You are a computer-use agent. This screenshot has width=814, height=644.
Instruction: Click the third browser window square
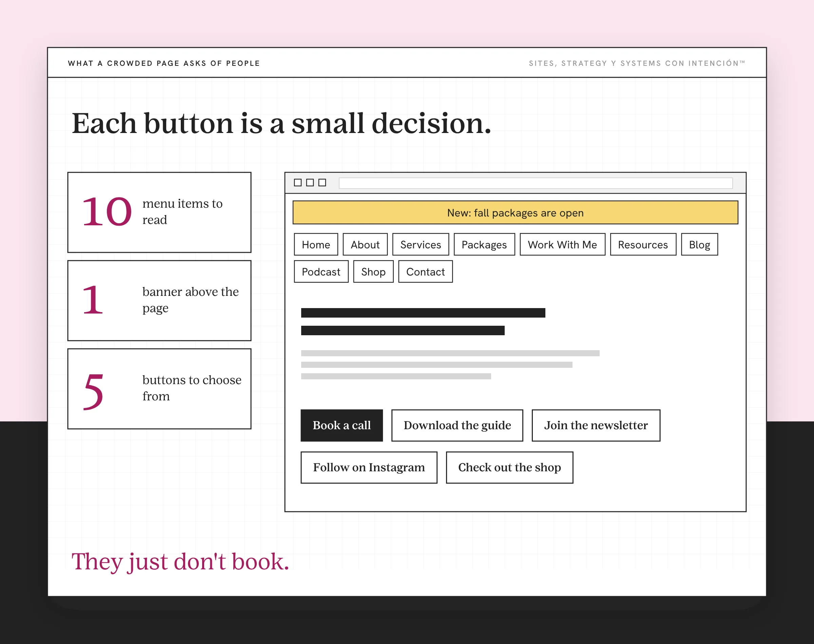(x=322, y=183)
